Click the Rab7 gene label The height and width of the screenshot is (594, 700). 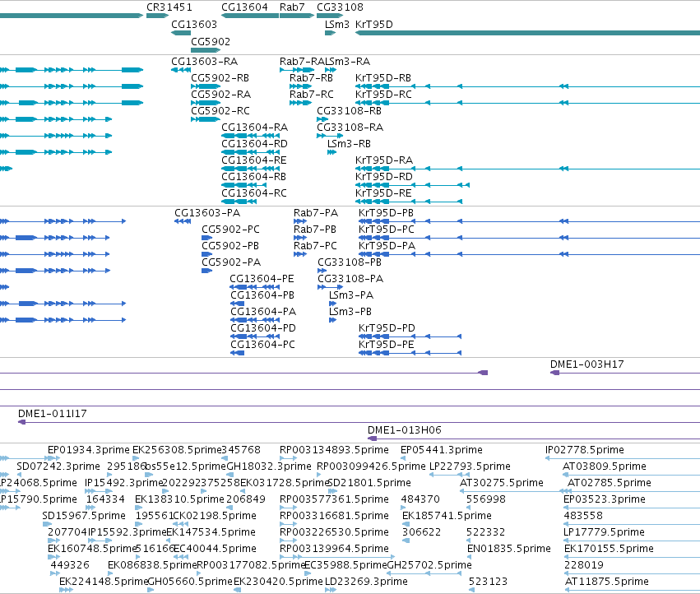[x=292, y=7]
